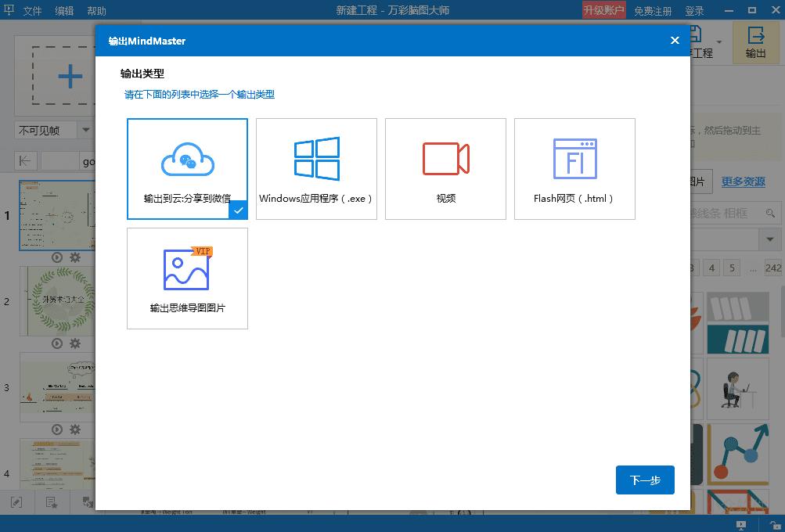Open the 编辑 menu
785x532 pixels.
(64, 11)
